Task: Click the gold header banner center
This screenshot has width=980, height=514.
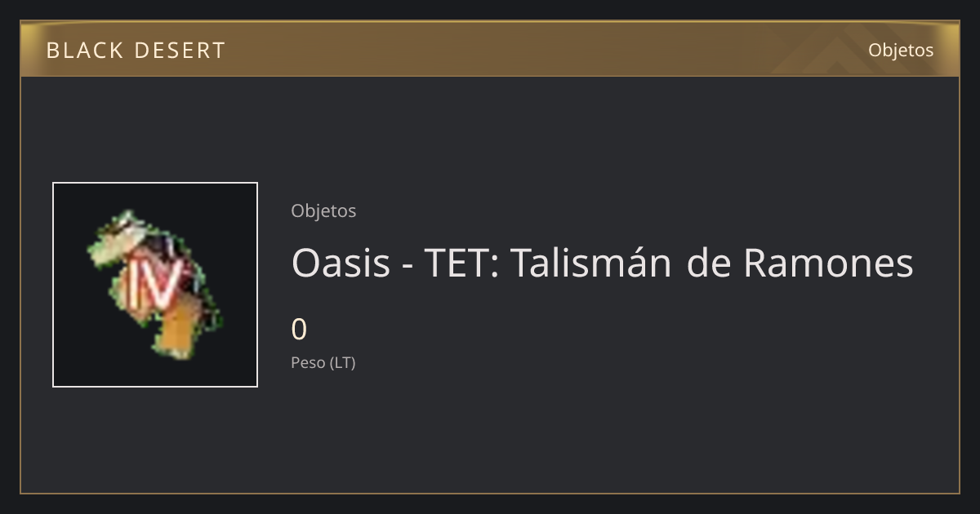Action: [x=490, y=49]
